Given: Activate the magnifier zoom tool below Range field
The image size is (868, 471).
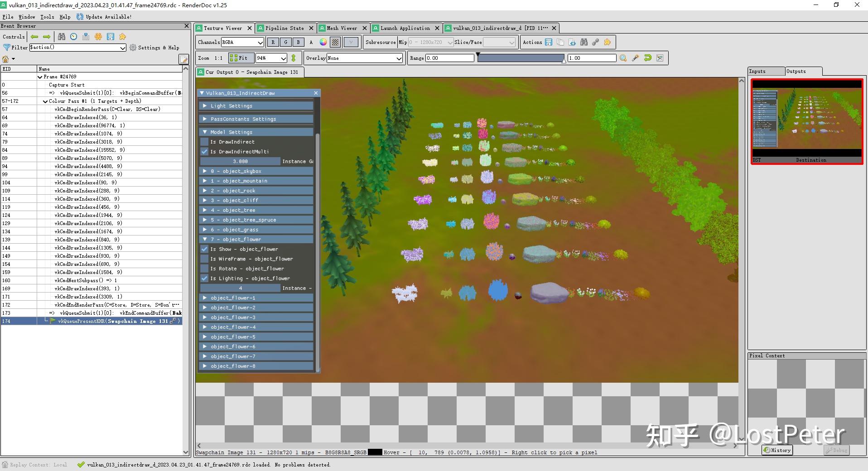Looking at the screenshot, I should 623,58.
